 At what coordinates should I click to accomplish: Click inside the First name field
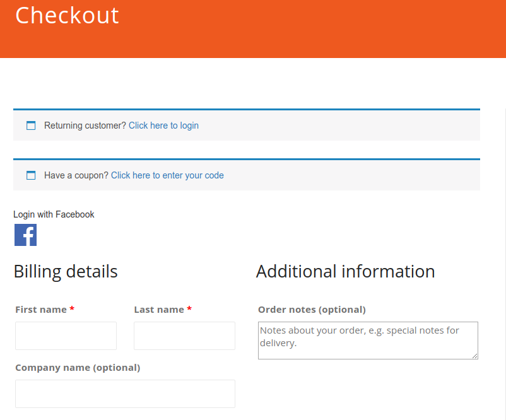66,335
